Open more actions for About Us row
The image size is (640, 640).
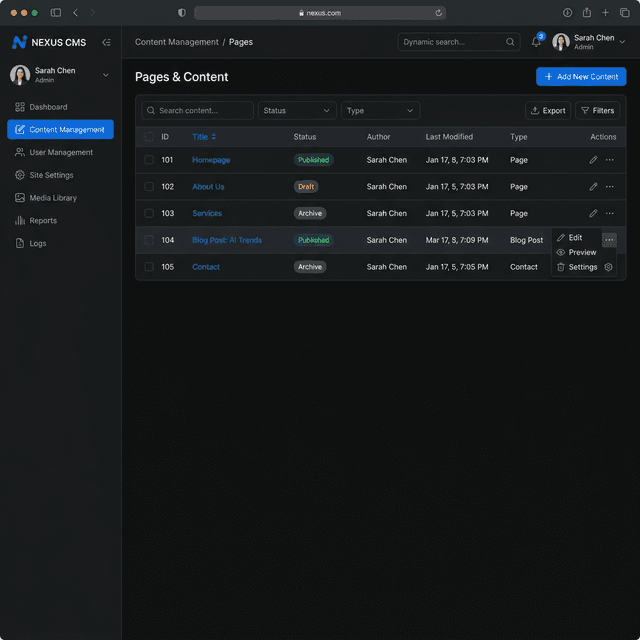click(609, 187)
